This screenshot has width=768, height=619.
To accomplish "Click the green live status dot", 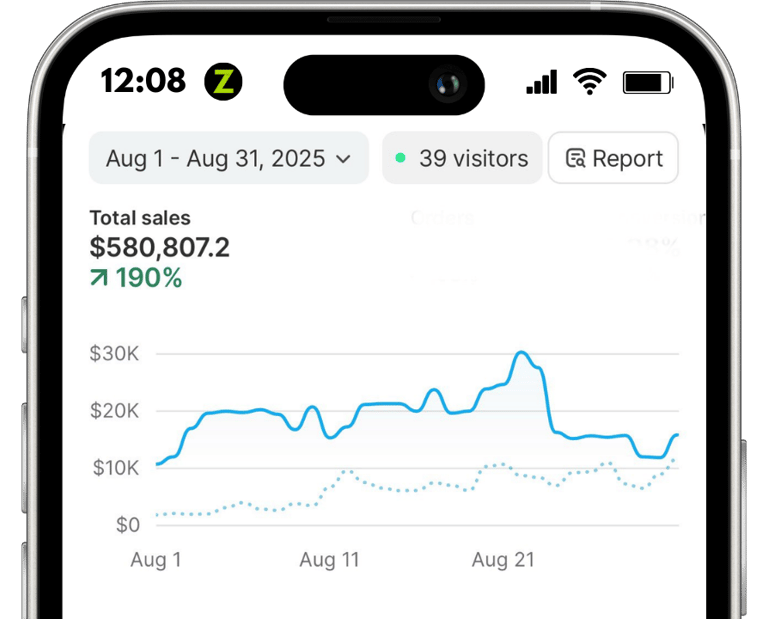I will pyautogui.click(x=400, y=158).
